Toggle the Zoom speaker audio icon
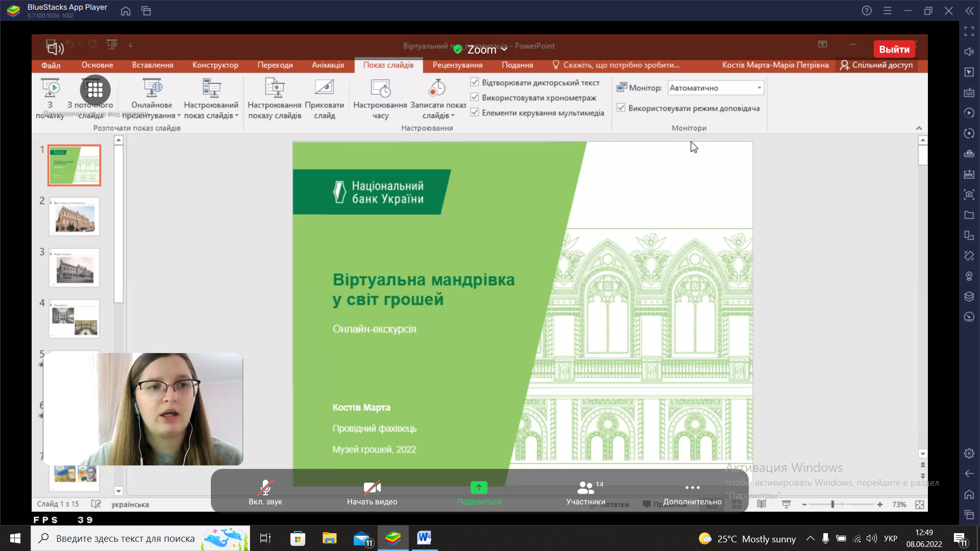 55,48
